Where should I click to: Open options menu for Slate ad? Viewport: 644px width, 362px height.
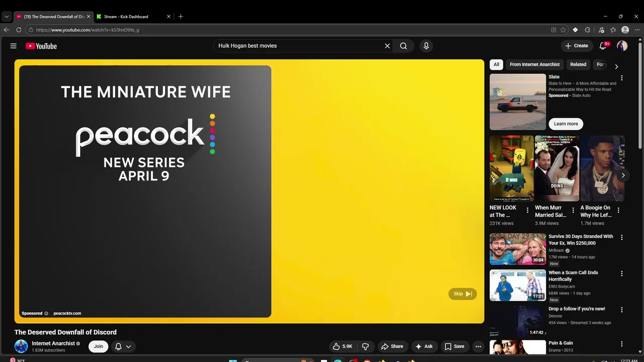coord(622,78)
